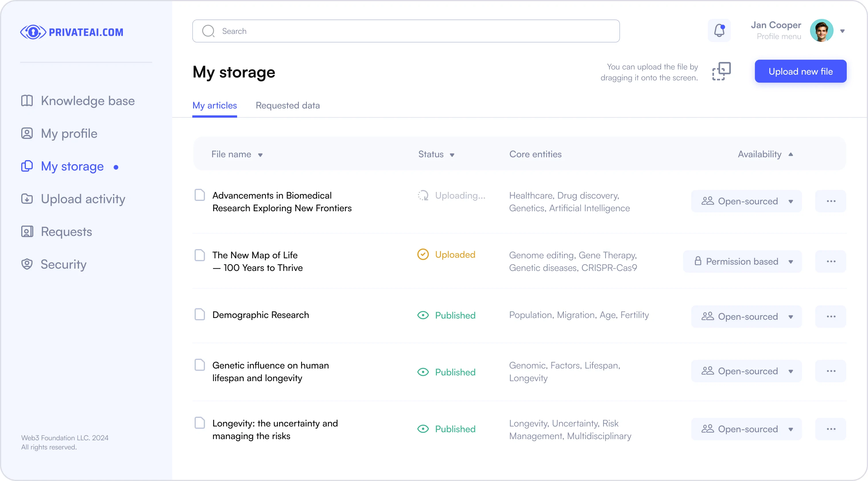Click the notification bell icon
The width and height of the screenshot is (868, 481).
click(x=719, y=31)
